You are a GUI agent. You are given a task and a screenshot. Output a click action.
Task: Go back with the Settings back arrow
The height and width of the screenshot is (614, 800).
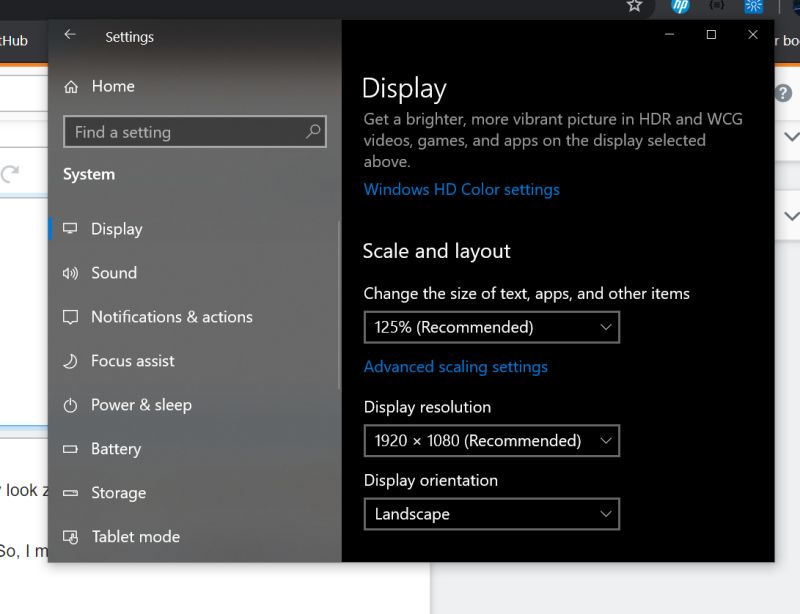[70, 35]
